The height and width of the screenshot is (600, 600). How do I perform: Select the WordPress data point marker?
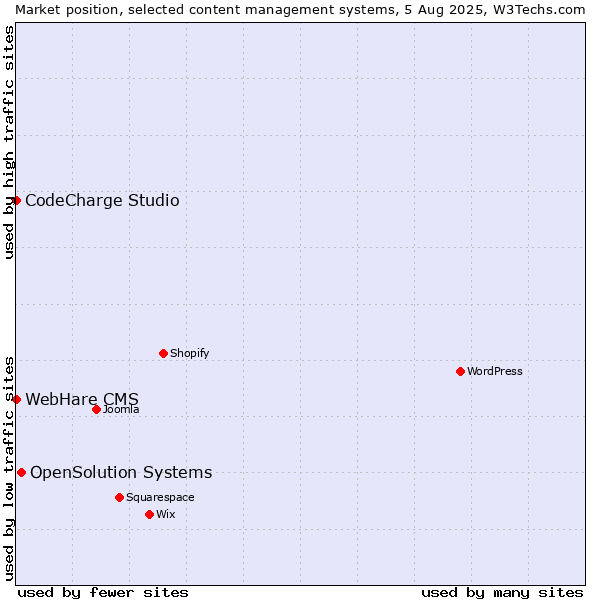coord(460,371)
